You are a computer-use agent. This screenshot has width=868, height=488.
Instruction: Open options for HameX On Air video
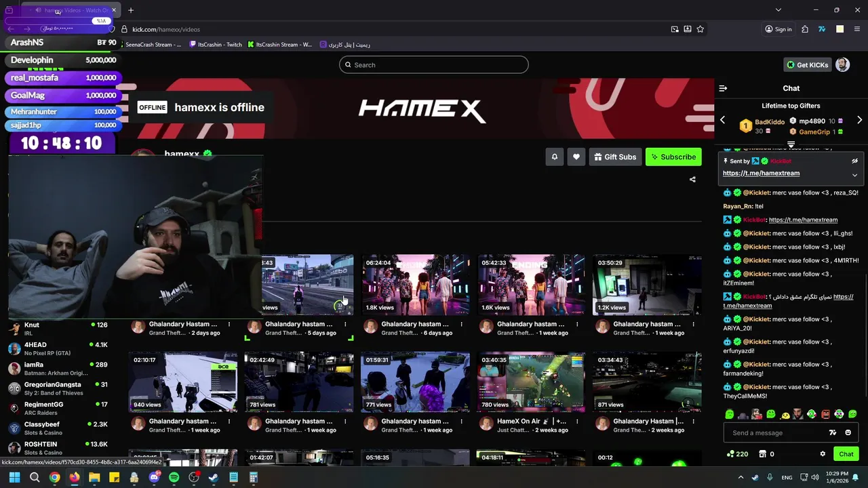click(x=577, y=421)
